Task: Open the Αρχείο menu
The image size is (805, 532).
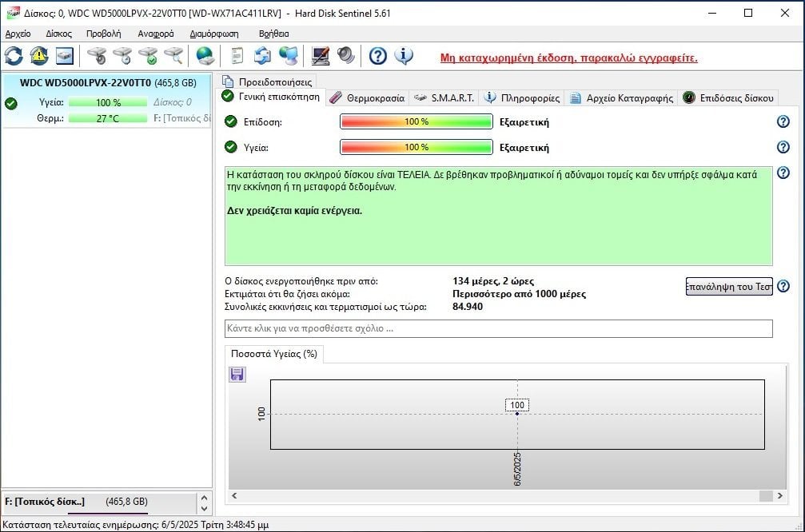Action: coord(18,34)
